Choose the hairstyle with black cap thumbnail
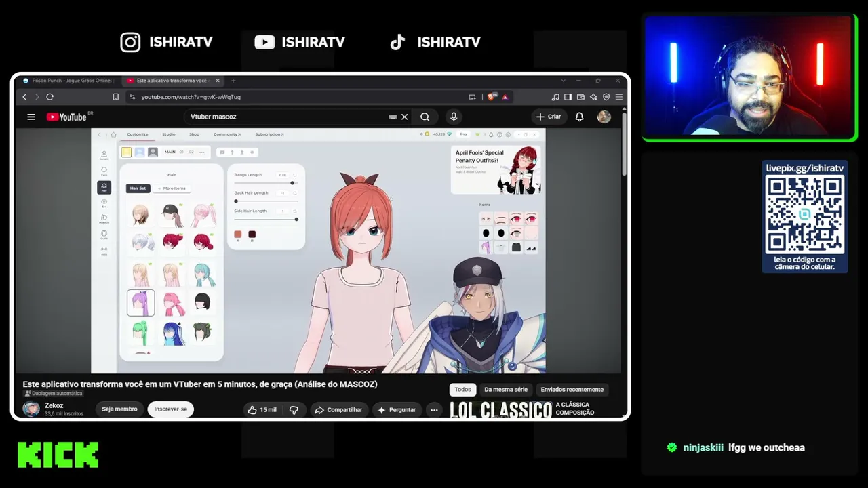Image resolution: width=868 pixels, height=488 pixels. click(172, 216)
